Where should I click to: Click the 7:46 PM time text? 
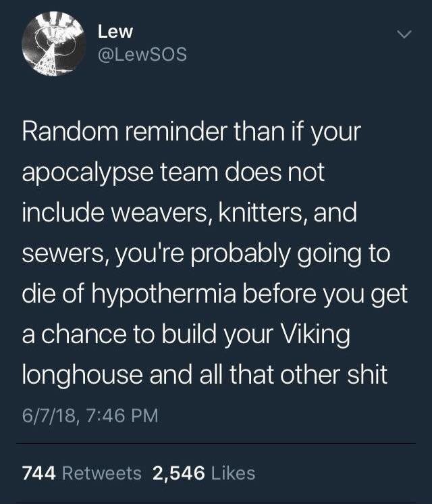122,415
